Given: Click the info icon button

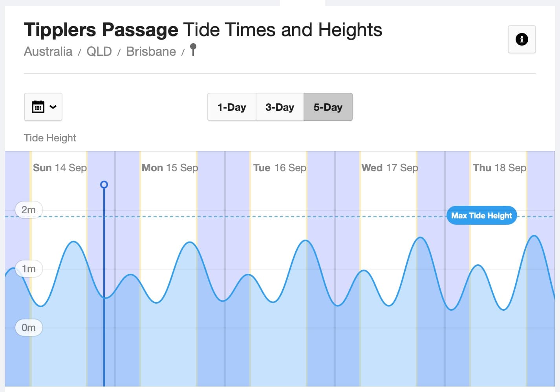Looking at the screenshot, I should click(522, 39).
